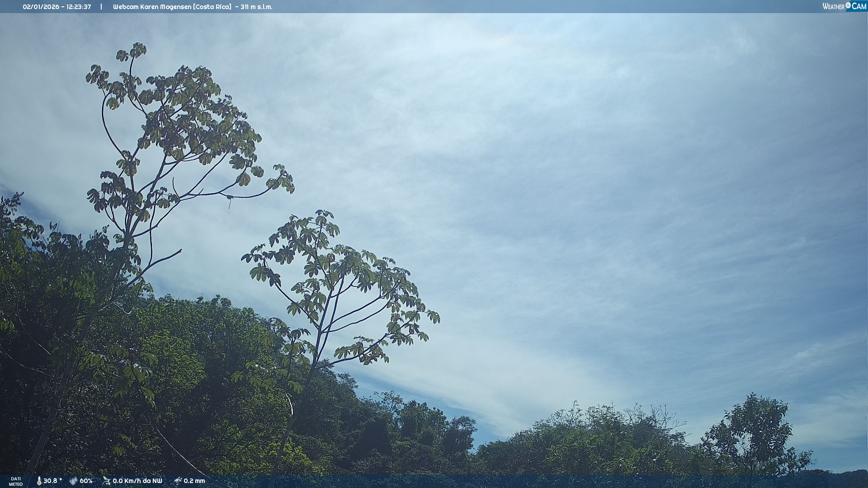Click the CAM word in logo
868x488 pixels.
click(x=859, y=6)
